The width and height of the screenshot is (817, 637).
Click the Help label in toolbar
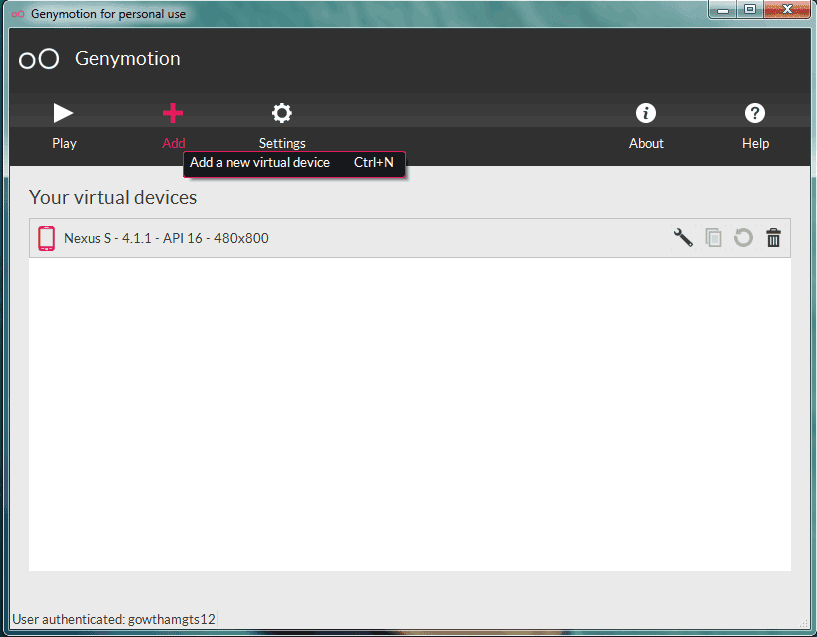pos(755,144)
